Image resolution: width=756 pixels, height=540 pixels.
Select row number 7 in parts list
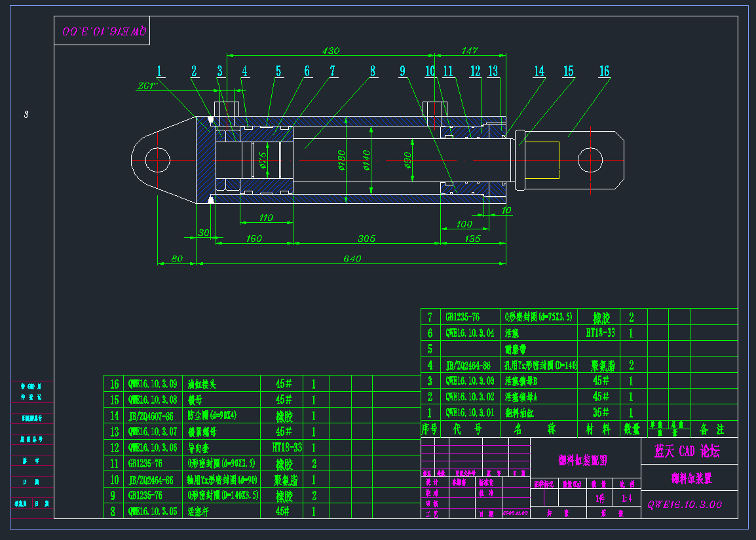pyautogui.click(x=430, y=317)
